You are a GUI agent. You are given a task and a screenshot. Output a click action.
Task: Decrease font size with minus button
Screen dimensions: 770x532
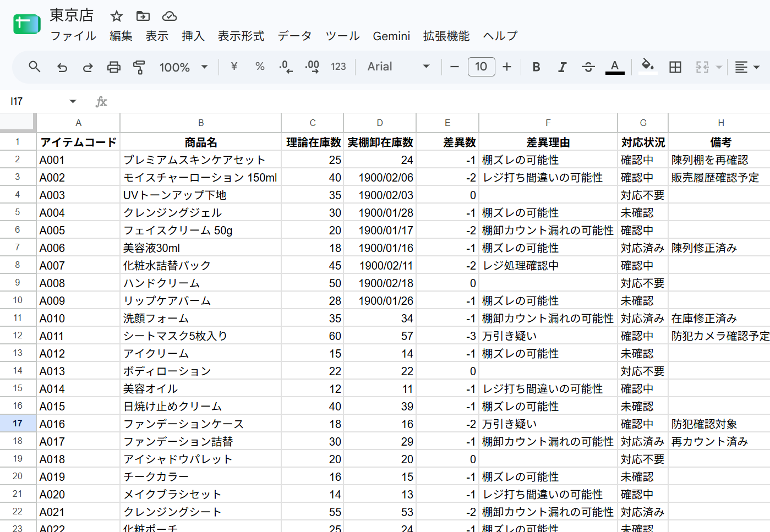(455, 67)
